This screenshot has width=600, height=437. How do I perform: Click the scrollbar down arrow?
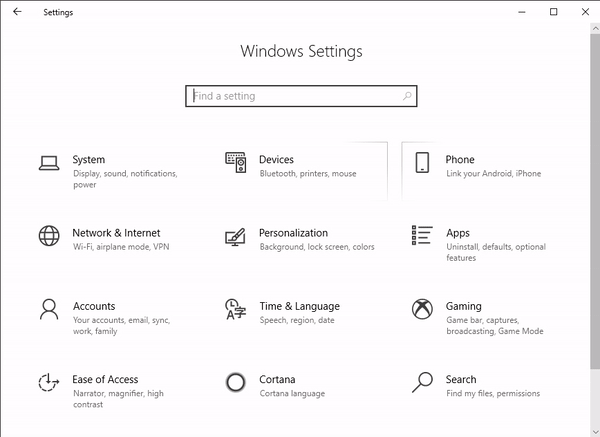(595, 432)
